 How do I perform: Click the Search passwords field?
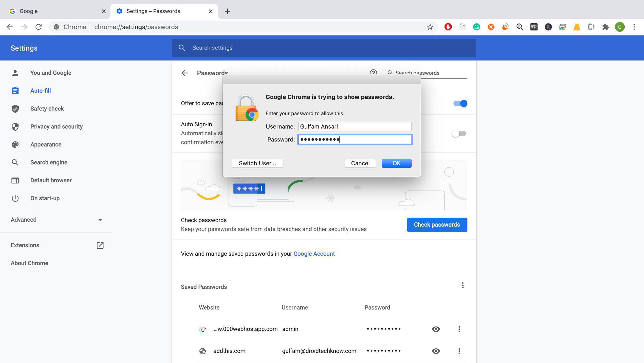coord(427,73)
